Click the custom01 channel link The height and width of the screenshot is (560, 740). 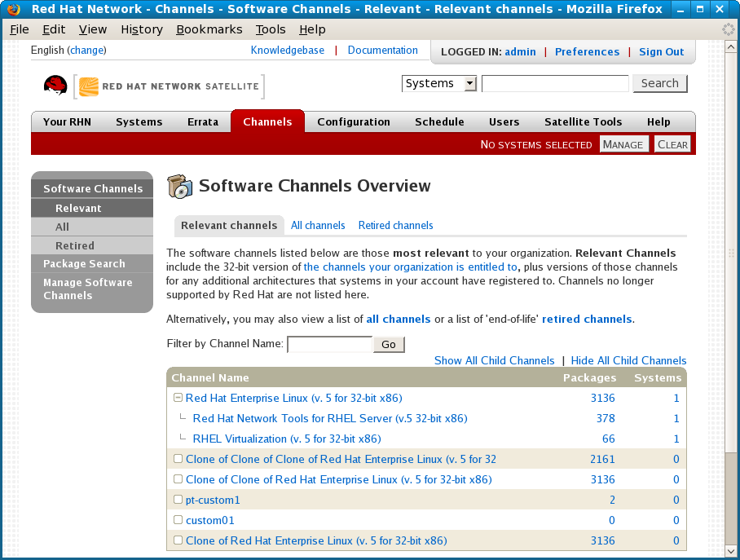pos(210,520)
